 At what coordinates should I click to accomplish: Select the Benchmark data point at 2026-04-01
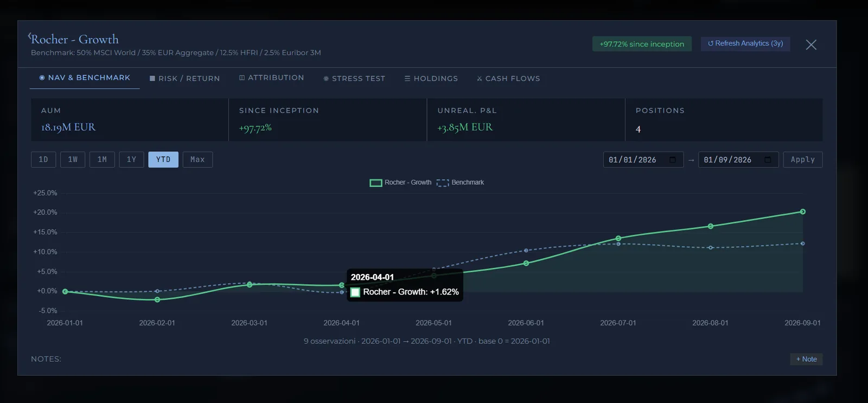click(342, 292)
